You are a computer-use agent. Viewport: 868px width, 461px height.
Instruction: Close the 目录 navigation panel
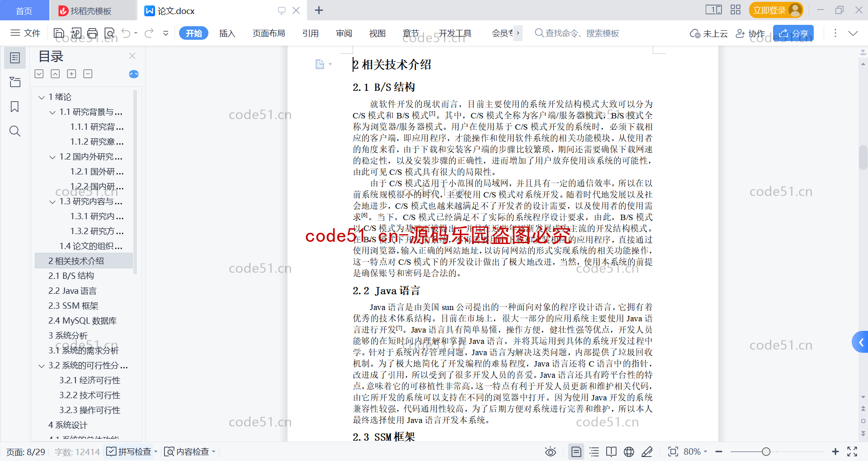[132, 56]
